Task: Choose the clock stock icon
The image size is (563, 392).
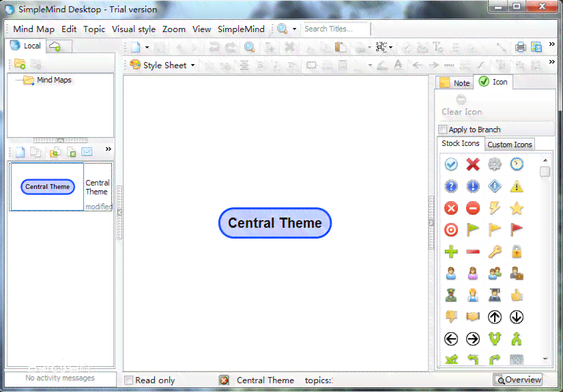Action: coord(517,164)
